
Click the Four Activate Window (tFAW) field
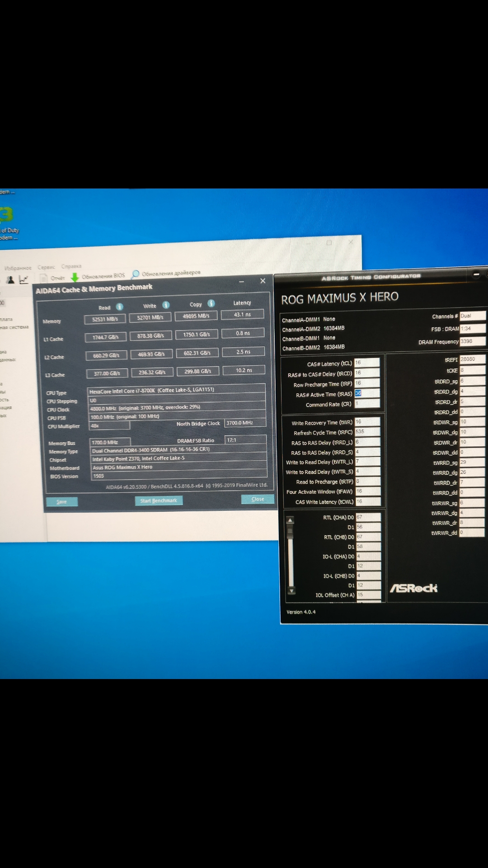pyautogui.click(x=368, y=491)
